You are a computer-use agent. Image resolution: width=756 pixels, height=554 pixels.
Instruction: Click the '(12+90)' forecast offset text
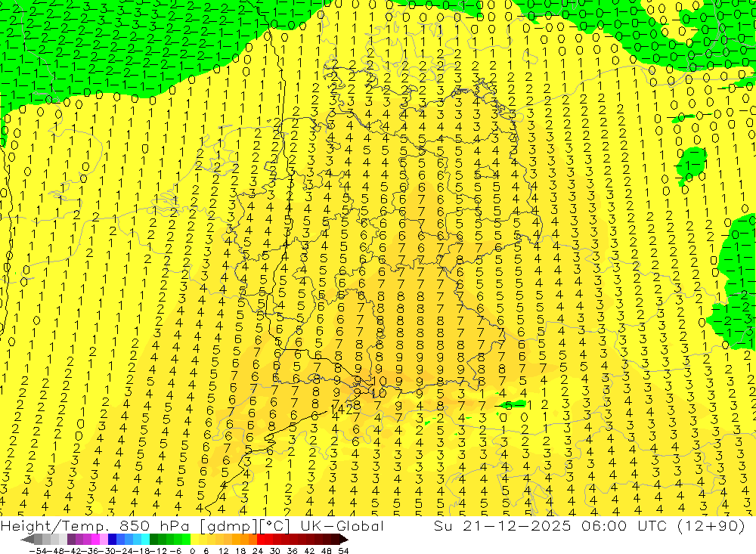(711, 526)
